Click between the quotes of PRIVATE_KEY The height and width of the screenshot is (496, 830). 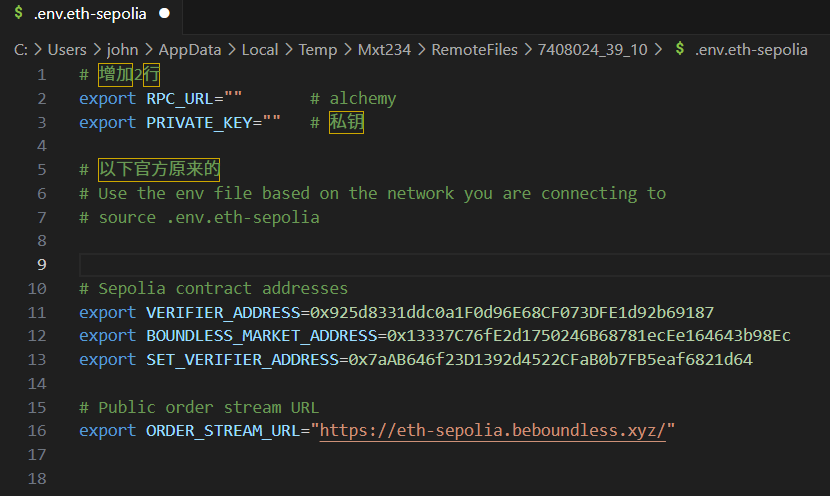point(272,122)
